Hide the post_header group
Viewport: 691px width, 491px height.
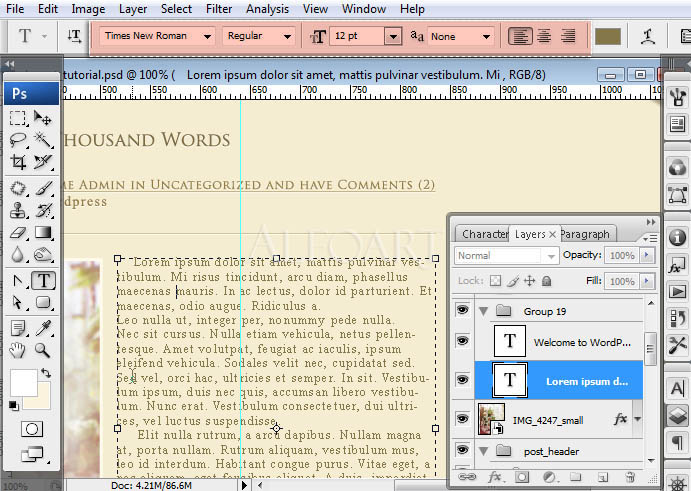[462, 450]
